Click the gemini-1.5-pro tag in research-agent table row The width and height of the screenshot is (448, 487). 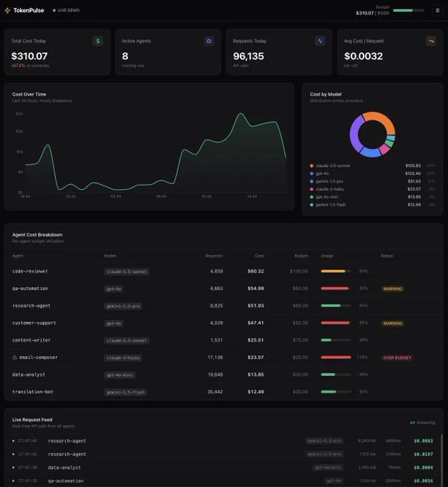[123, 306]
